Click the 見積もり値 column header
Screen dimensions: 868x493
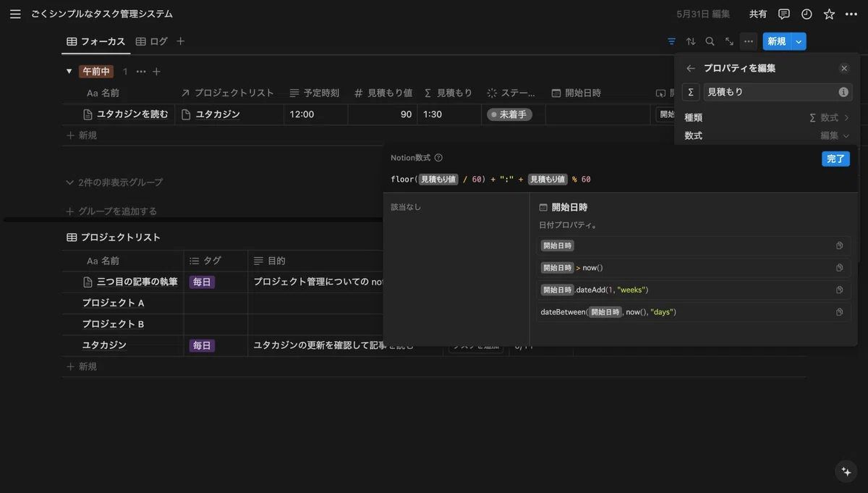383,93
